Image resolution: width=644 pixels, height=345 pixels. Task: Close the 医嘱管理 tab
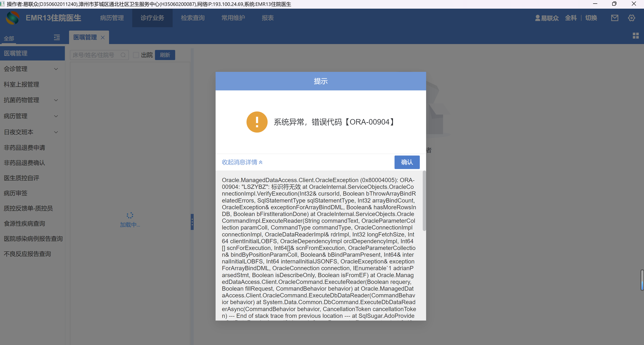tap(103, 38)
